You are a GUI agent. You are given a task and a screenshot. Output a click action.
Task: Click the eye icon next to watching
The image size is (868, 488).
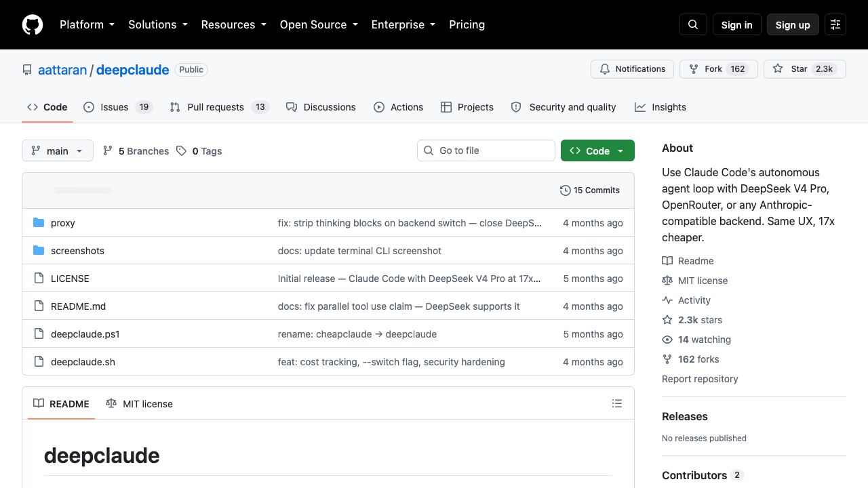[667, 340]
